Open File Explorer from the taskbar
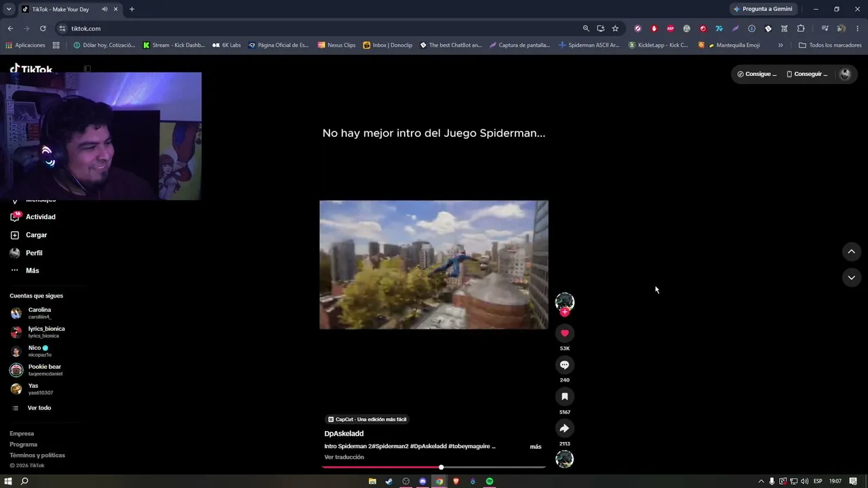This screenshot has width=868, height=488. [x=372, y=481]
